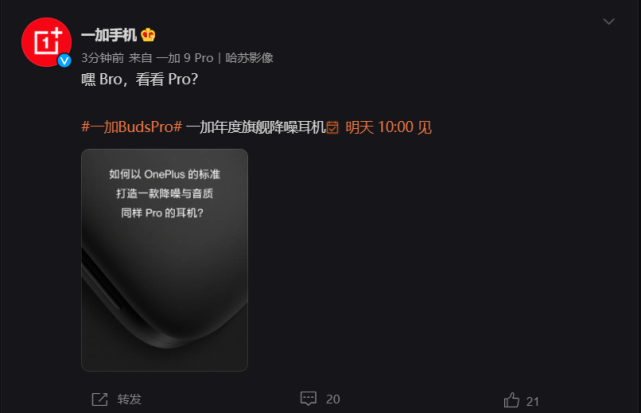This screenshot has width=641, height=413.
Task: Open the OnePlus red logo avatar
Action: 46,42
